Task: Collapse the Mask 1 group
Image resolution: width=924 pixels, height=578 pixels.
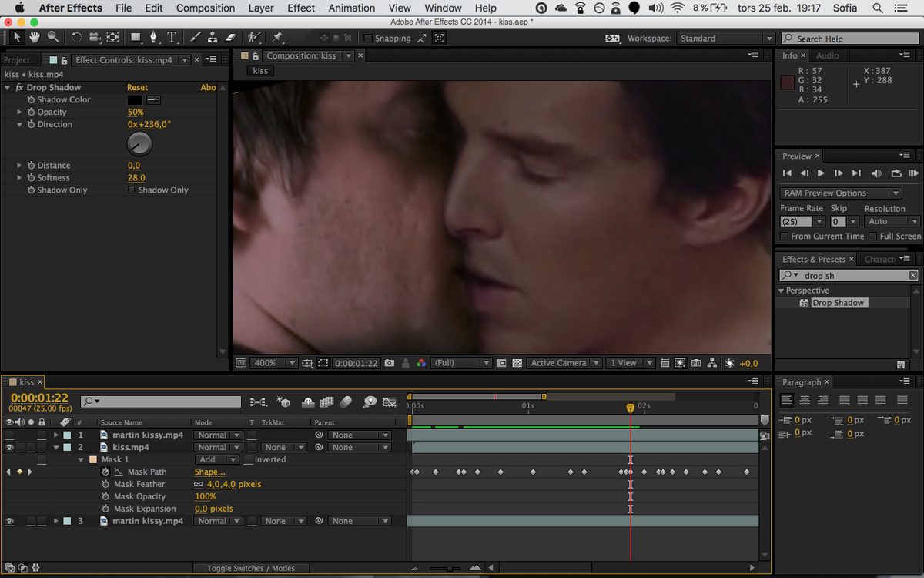Action: (81, 459)
